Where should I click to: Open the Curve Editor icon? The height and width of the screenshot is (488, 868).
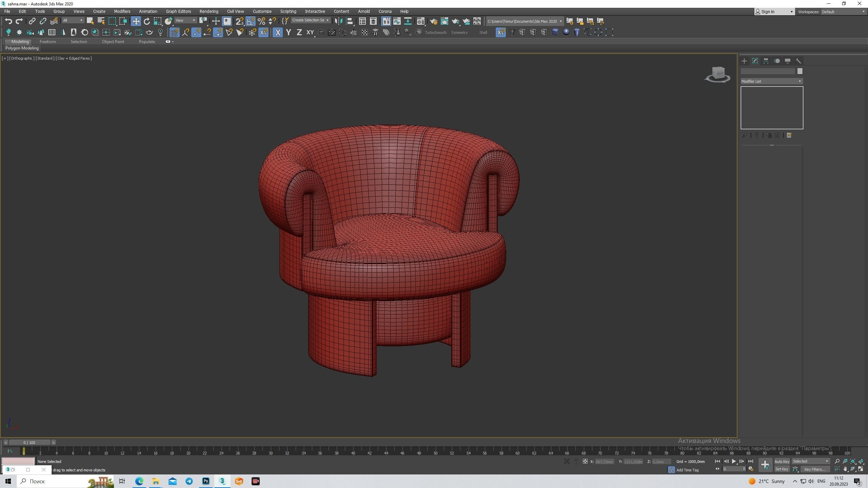pyautogui.click(x=397, y=21)
